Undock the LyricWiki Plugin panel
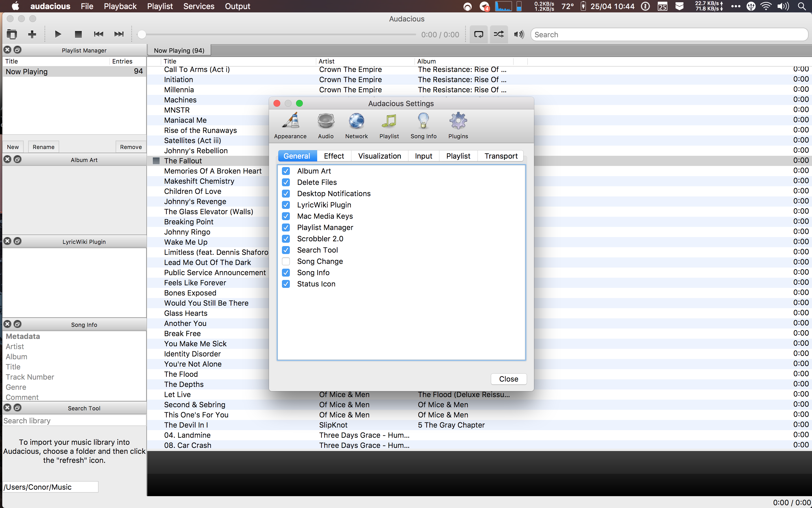The image size is (812, 508). [x=17, y=241]
